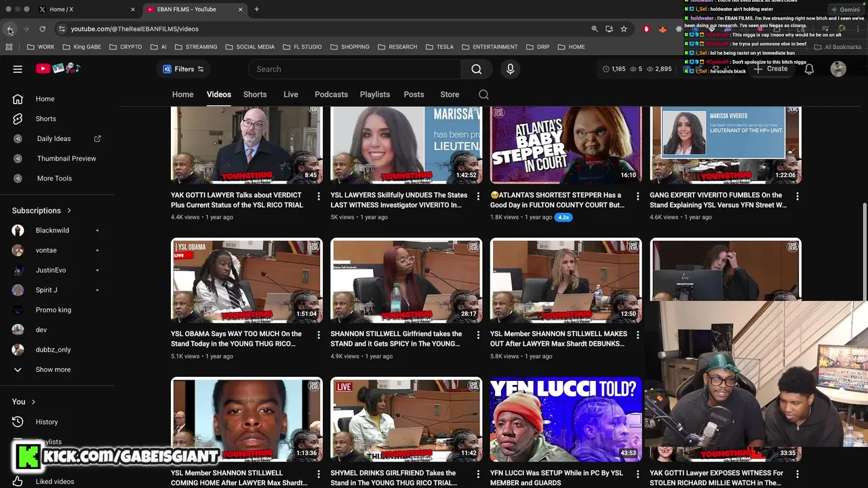The image size is (868, 488).
Task: Open the Filters dropdown
Action: 183,69
